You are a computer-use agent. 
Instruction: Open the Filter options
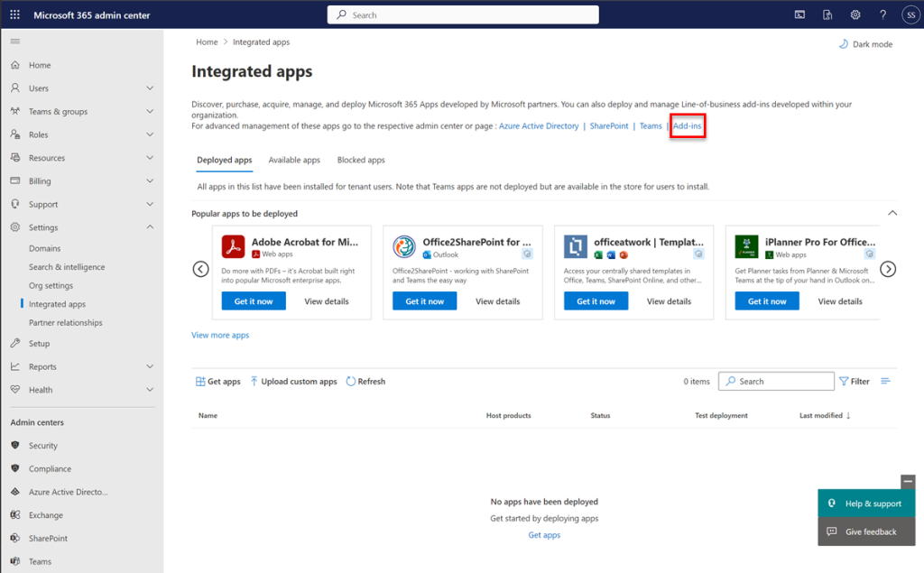(854, 381)
